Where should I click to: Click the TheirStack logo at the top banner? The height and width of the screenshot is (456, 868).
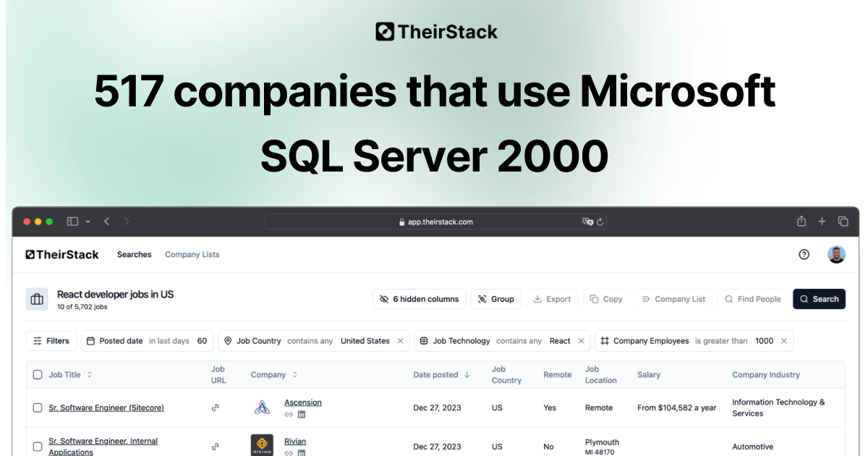click(x=436, y=32)
